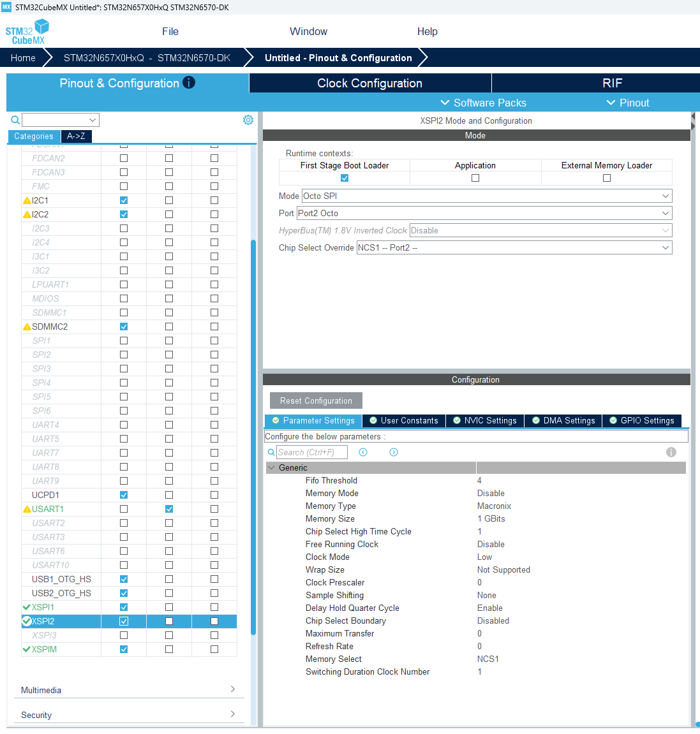Toggle USB1_OTG_HS first column checkbox
This screenshot has width=700, height=734.
(124, 579)
